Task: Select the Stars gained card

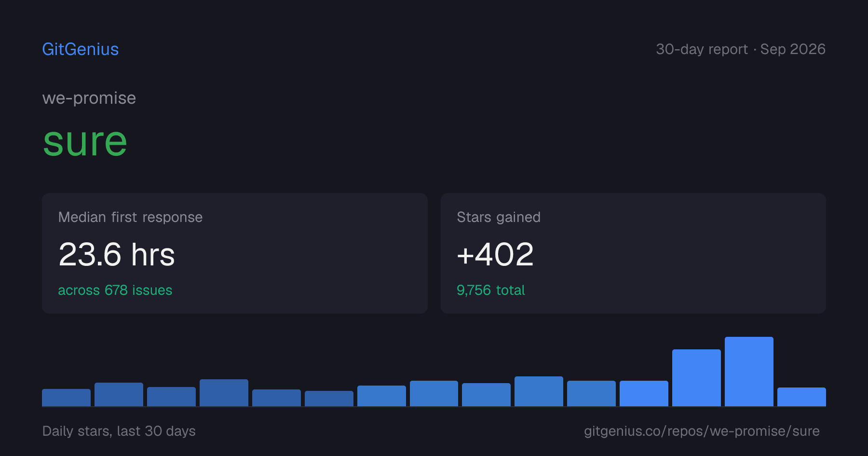Action: coord(633,253)
